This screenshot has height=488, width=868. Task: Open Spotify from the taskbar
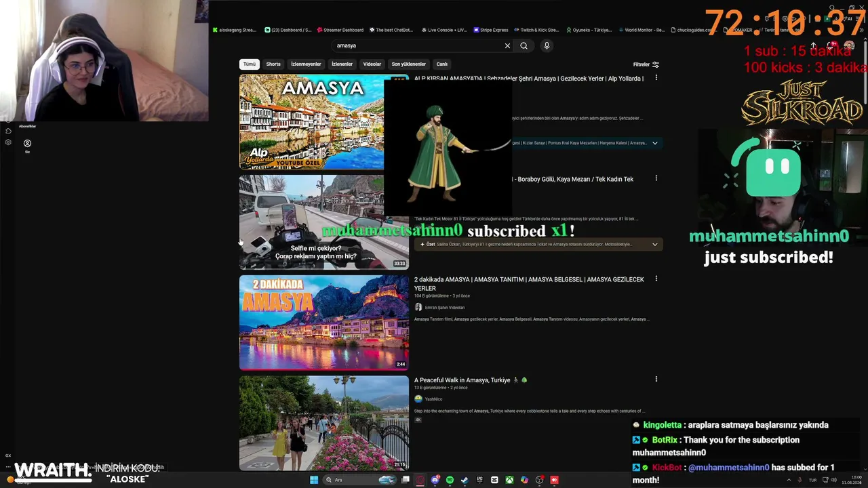pyautogui.click(x=450, y=480)
